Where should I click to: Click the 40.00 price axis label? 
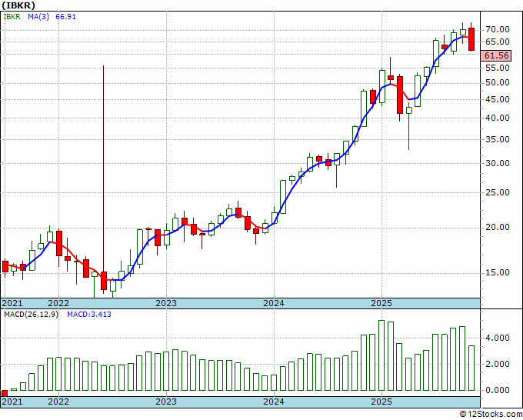click(497, 118)
